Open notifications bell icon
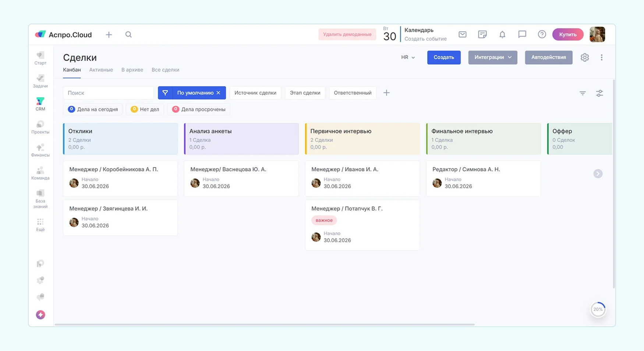This screenshot has width=644, height=351. pos(502,34)
